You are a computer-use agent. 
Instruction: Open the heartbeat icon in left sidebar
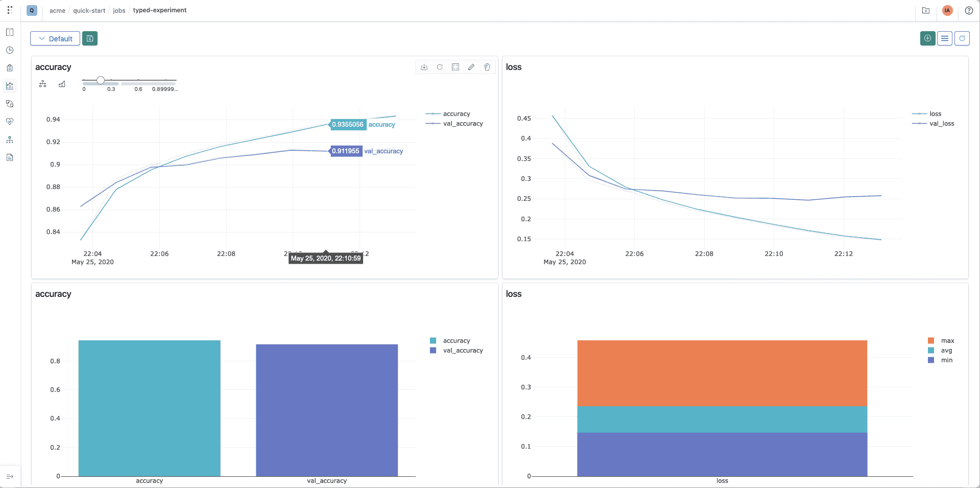coord(10,122)
